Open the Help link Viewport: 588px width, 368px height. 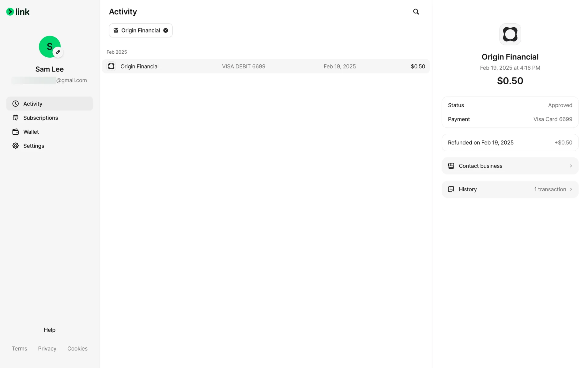click(50, 330)
